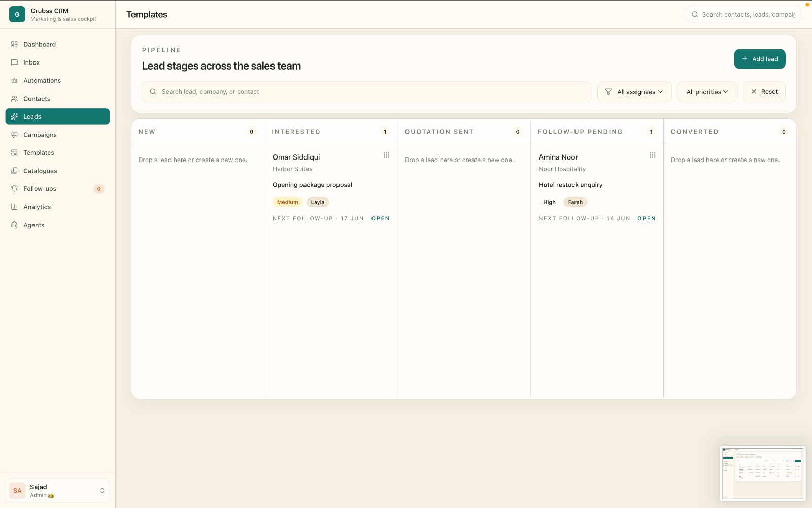812x508 pixels.
Task: Click the Add lead button
Action: [x=760, y=59]
